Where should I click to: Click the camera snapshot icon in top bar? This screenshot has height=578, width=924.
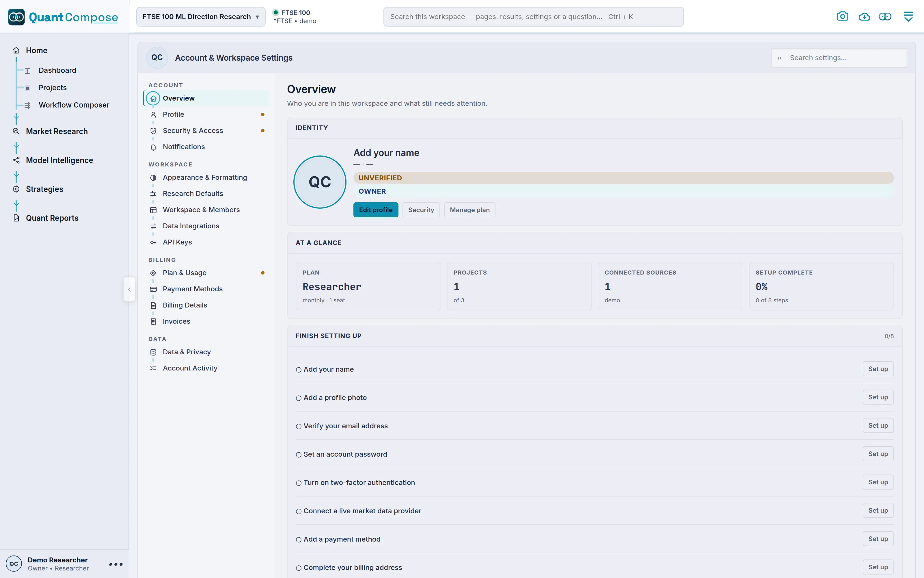pos(842,16)
